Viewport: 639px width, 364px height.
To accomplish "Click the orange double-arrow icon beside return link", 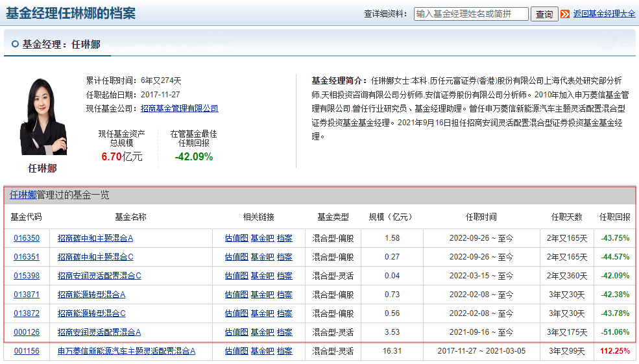I will [x=565, y=14].
